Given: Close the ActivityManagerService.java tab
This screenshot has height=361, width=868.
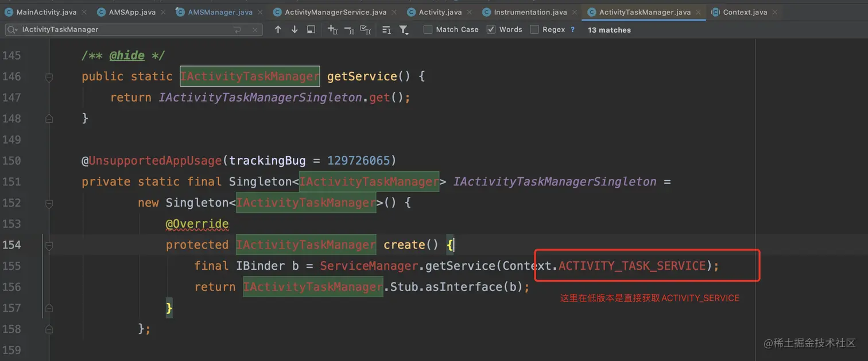Looking at the screenshot, I should point(393,12).
